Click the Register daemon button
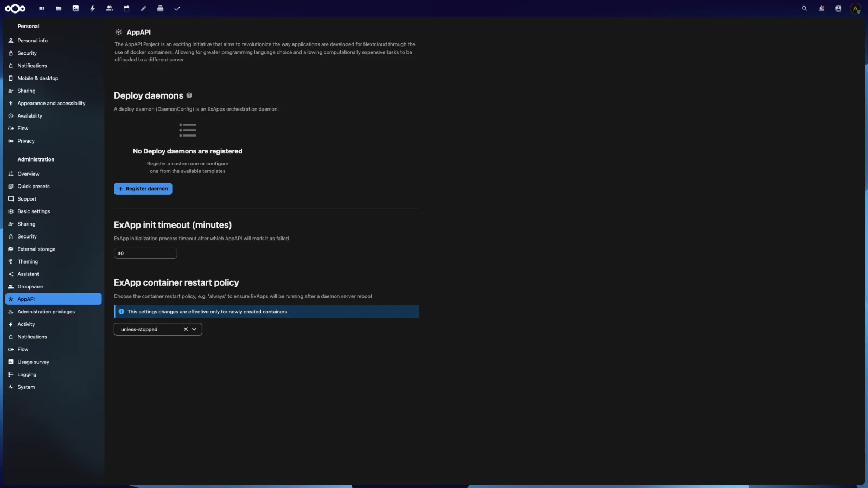Viewport: 868px width, 488px height. pos(143,189)
